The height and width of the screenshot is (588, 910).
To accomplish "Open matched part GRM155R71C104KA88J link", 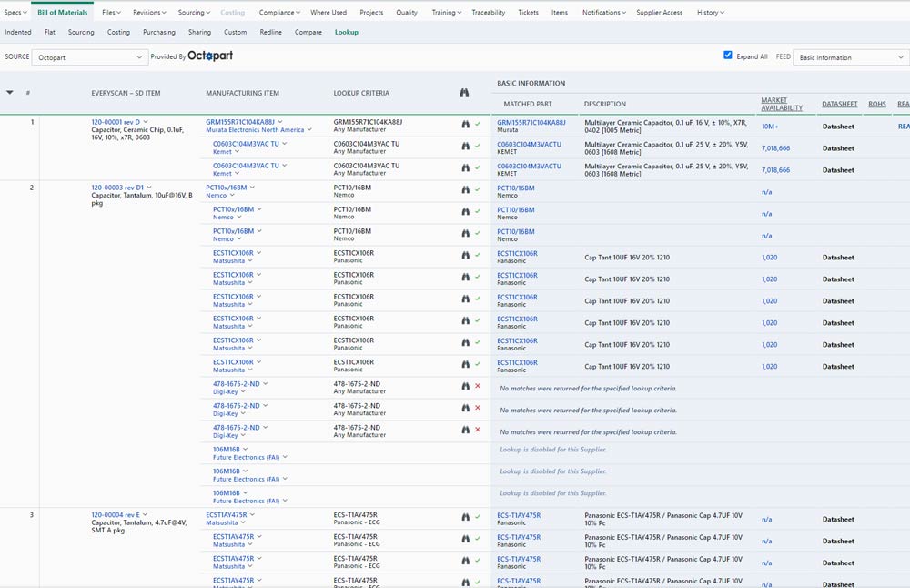I will 531,123.
